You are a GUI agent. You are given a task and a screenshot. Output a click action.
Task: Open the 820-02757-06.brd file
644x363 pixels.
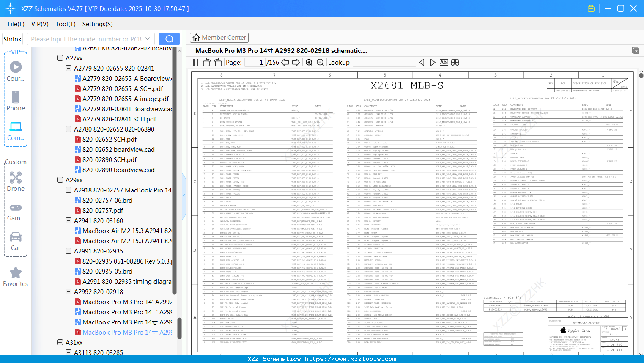click(x=107, y=200)
